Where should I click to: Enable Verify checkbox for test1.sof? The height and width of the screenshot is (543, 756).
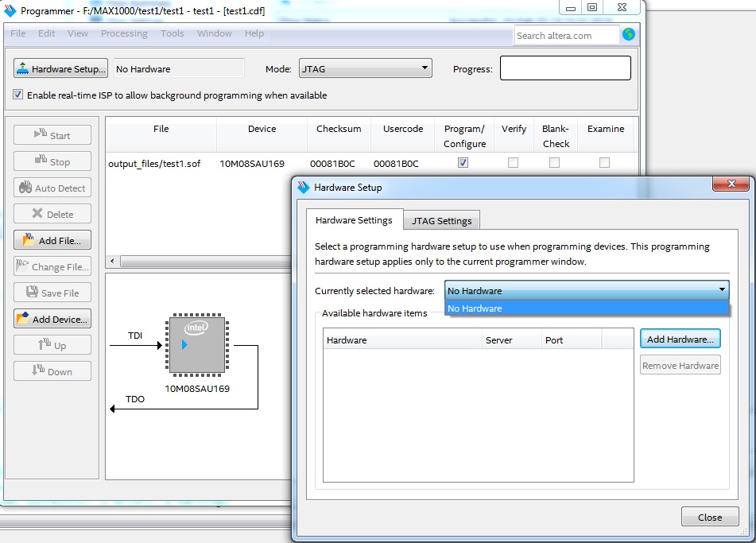pos(513,162)
